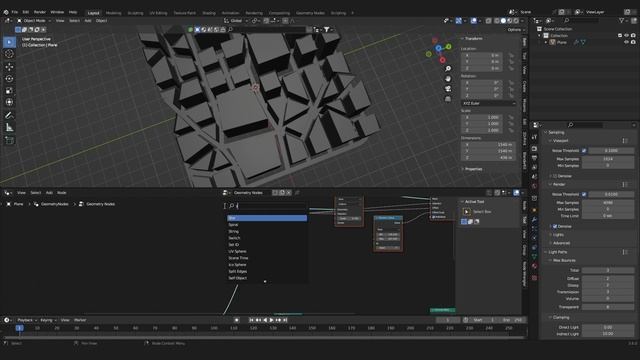This screenshot has height=360, width=640.
Task: Open the Modifier wrench properties tab
Action: tap(535, 220)
